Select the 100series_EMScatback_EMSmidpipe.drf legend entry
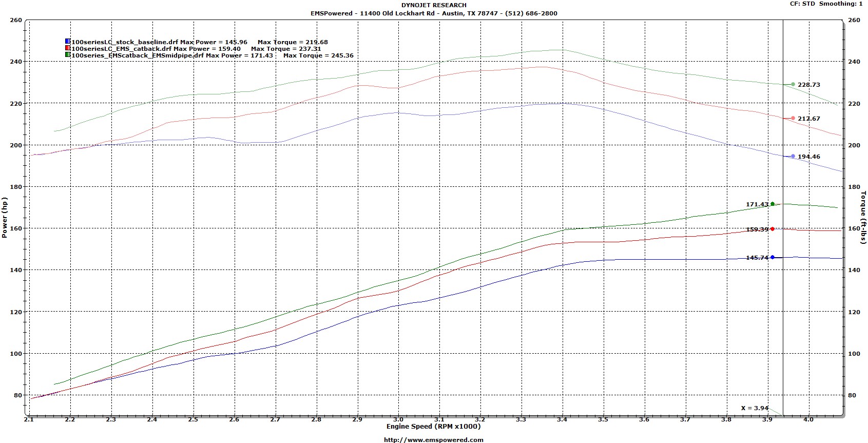Viewport: 868px width, 443px height. pos(137,55)
